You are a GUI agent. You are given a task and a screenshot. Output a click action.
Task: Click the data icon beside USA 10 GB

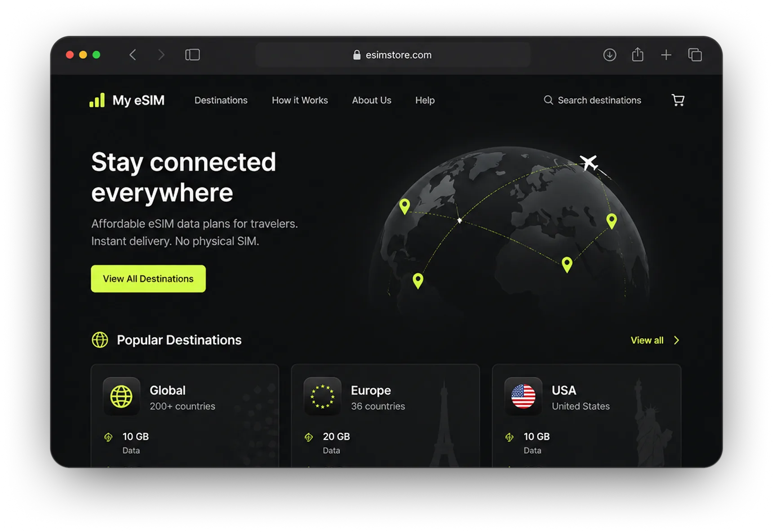pyautogui.click(x=509, y=437)
